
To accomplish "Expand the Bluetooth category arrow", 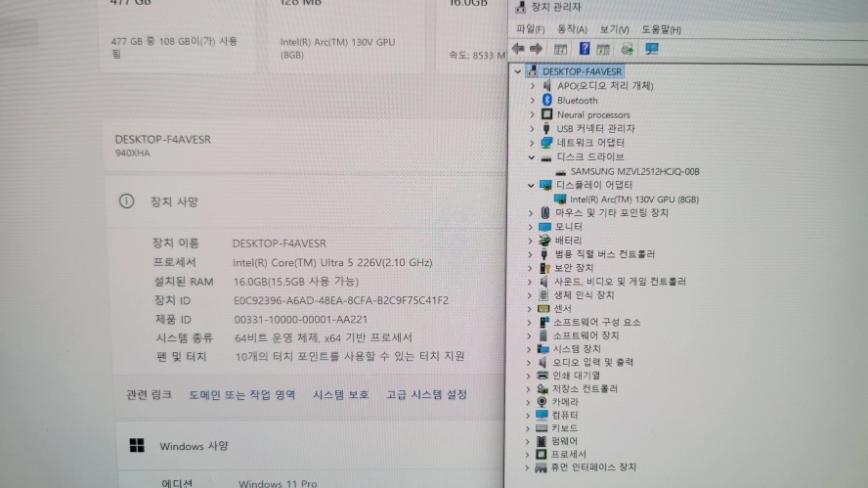I will pos(533,101).
